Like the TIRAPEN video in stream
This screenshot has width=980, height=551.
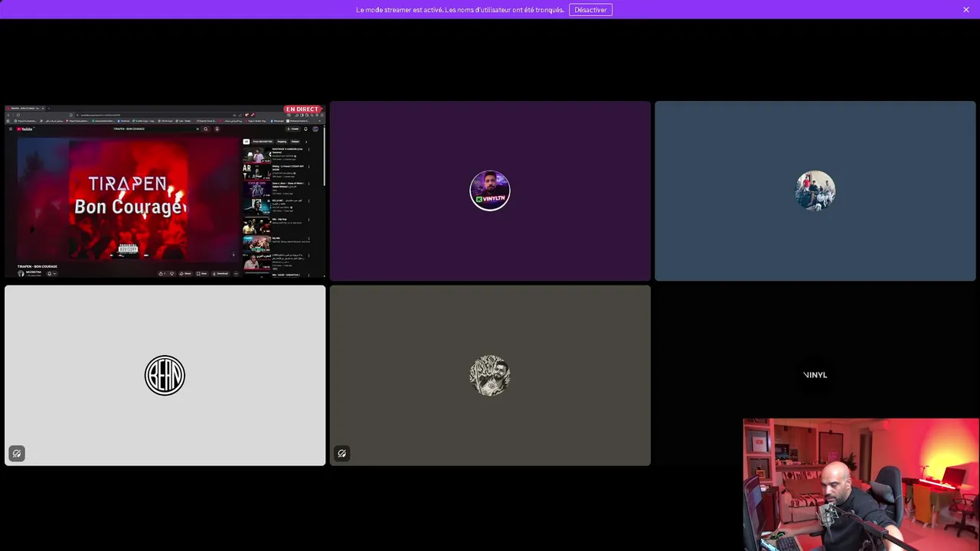[x=162, y=273]
